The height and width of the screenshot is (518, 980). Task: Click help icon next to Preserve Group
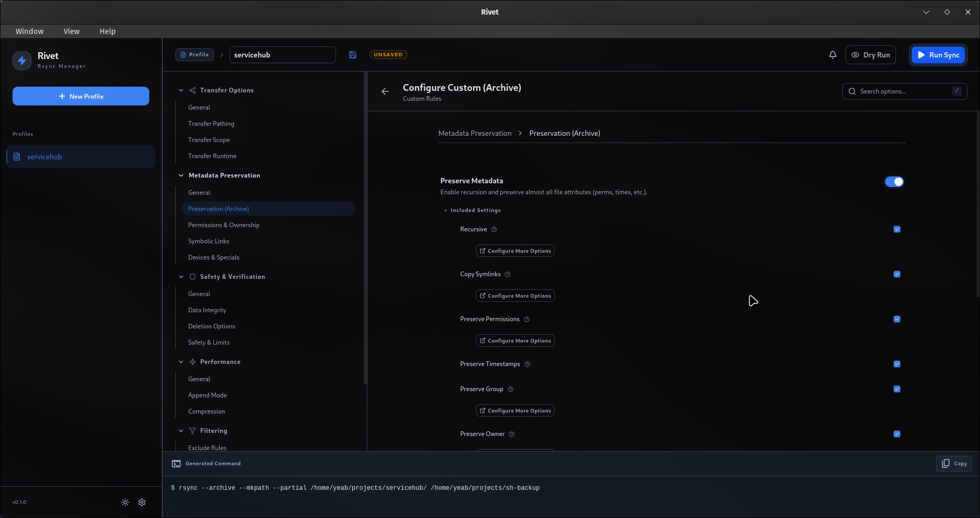pyautogui.click(x=511, y=390)
